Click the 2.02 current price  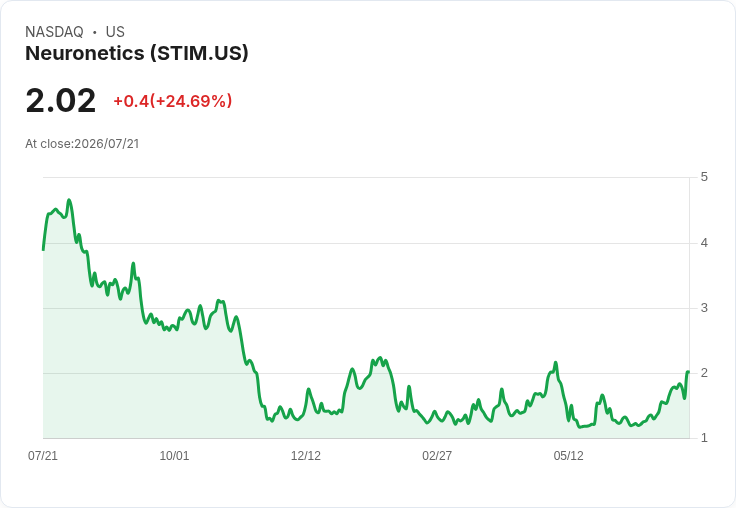click(x=61, y=101)
